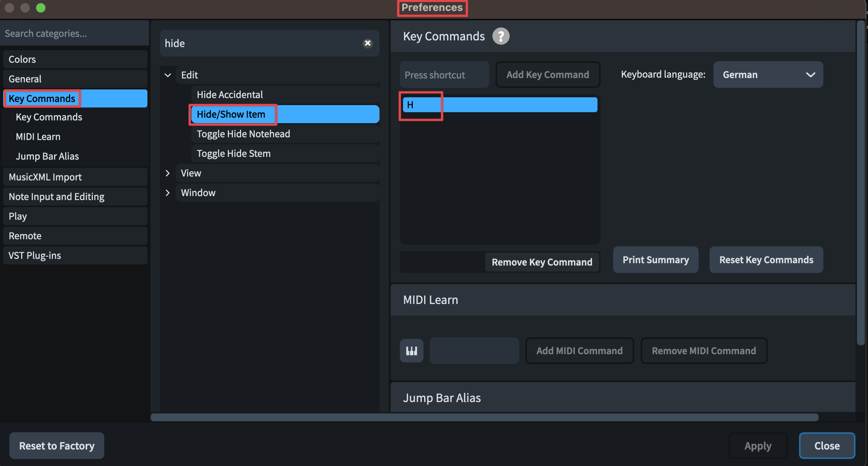This screenshot has height=466, width=868.
Task: Click the Remove Key Command button
Action: coord(542,262)
